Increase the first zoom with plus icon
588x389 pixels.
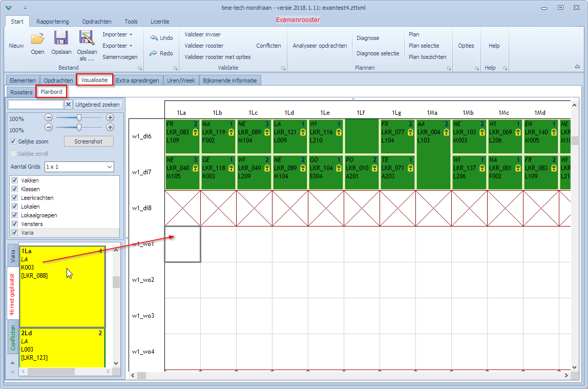110,117
